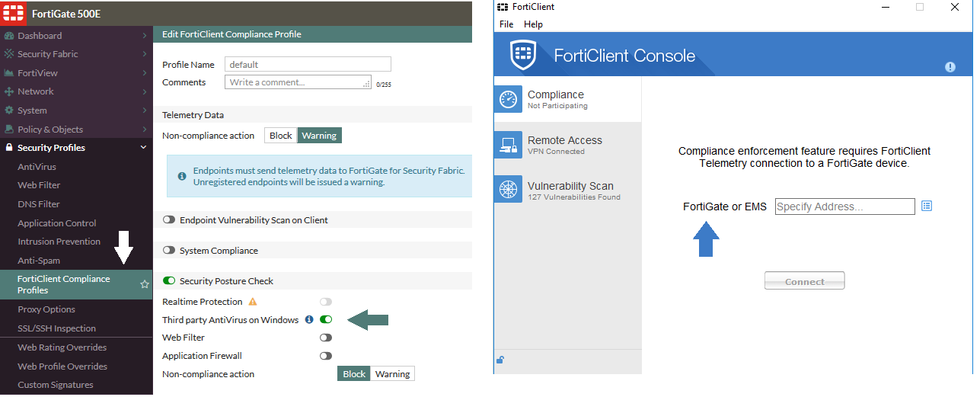Expand the Policy & Objects chevron

coord(145,130)
